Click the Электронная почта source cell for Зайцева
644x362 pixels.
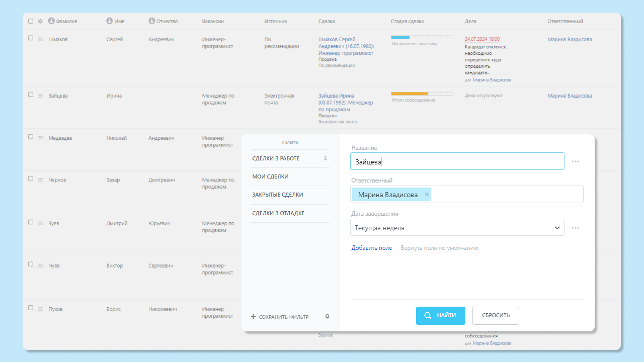279,99
